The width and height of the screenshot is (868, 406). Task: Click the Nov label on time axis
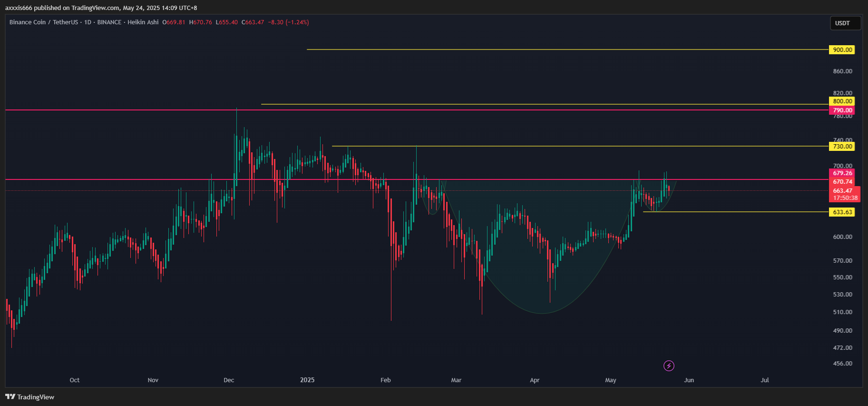click(153, 380)
